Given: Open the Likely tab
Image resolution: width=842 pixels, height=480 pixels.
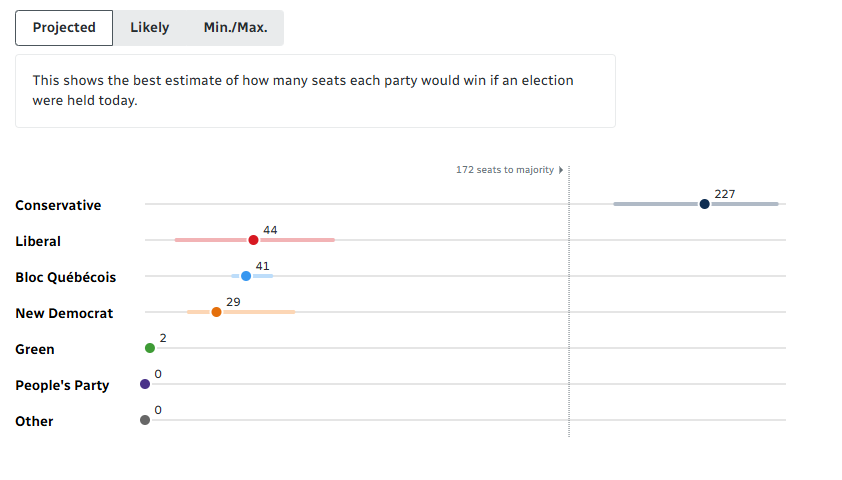Looking at the screenshot, I should pyautogui.click(x=149, y=28).
